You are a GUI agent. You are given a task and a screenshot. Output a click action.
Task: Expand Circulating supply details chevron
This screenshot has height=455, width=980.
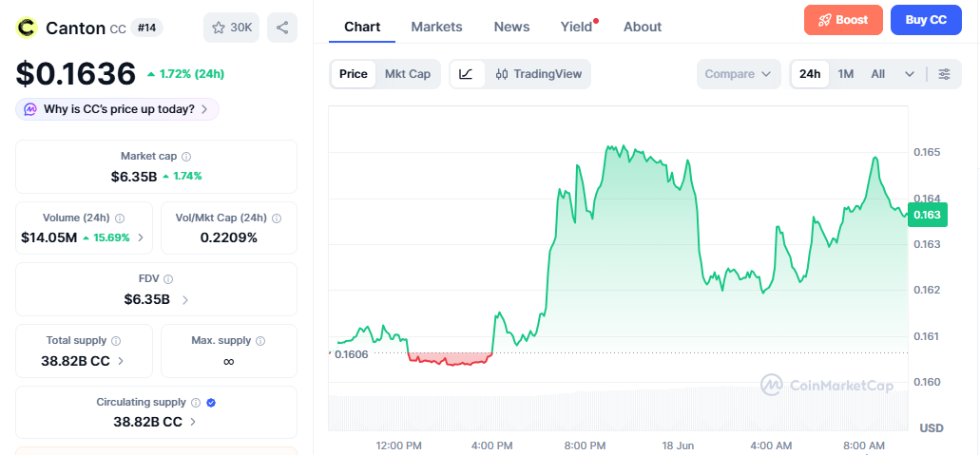[x=193, y=422]
